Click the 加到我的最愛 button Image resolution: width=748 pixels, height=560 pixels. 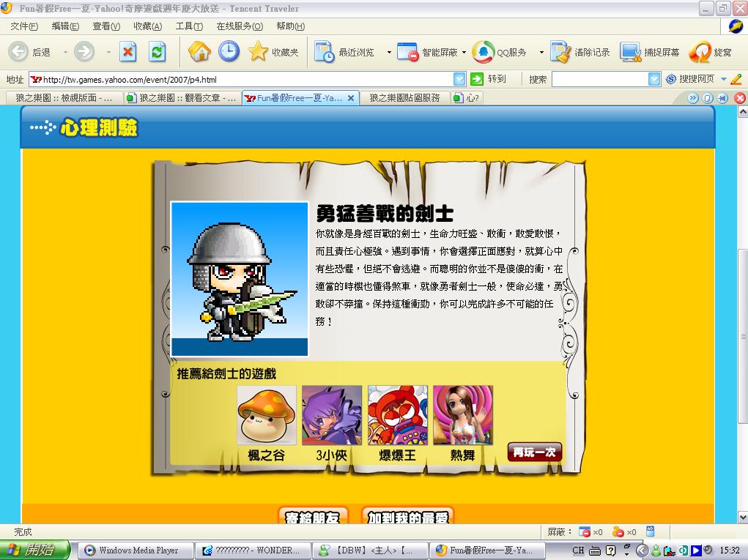408,516
